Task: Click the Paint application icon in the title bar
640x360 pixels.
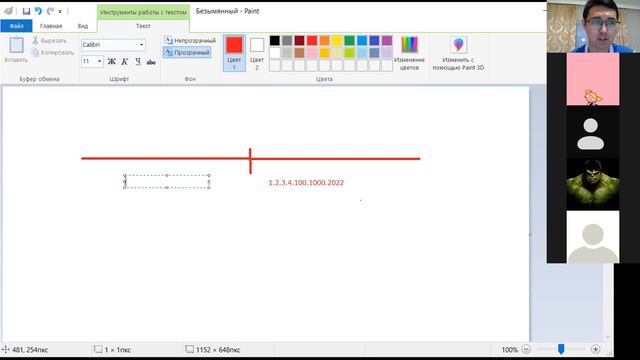Action: (x=8, y=11)
